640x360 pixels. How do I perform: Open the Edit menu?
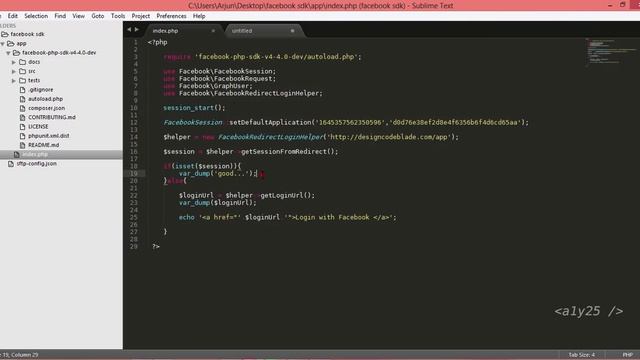click(x=13, y=16)
